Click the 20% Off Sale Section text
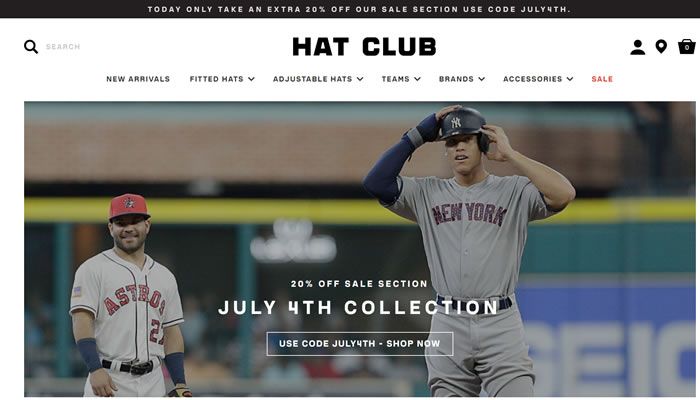The width and height of the screenshot is (700, 400). [x=359, y=283]
